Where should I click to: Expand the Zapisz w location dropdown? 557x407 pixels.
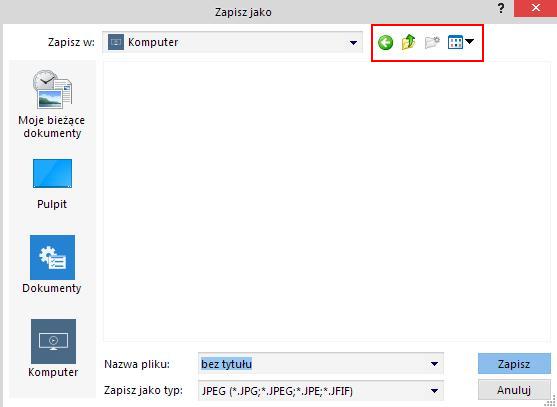(353, 43)
